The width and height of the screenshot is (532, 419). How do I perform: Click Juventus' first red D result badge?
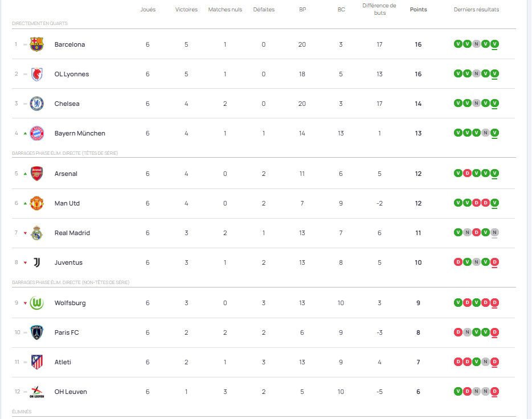pos(458,262)
